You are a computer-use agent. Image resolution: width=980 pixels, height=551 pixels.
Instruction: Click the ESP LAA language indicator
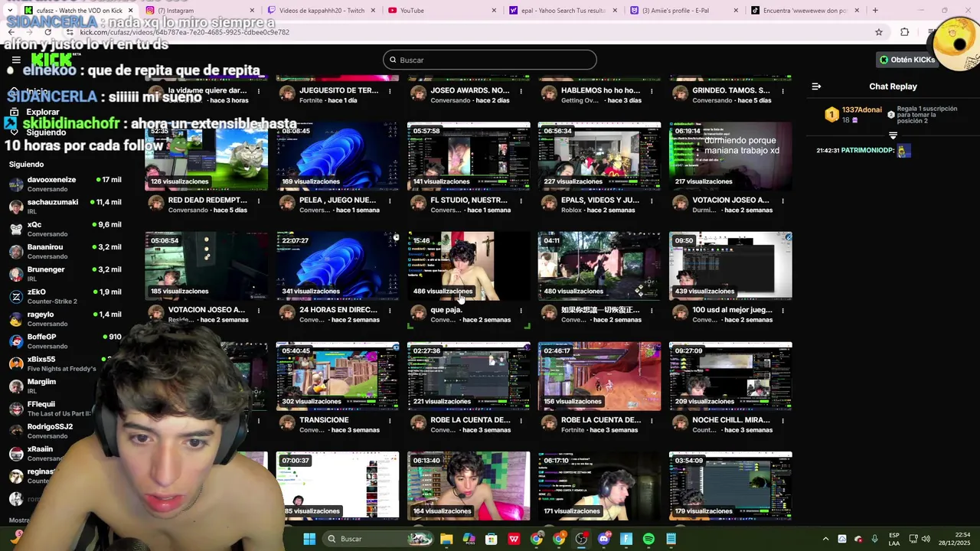pos(894,539)
